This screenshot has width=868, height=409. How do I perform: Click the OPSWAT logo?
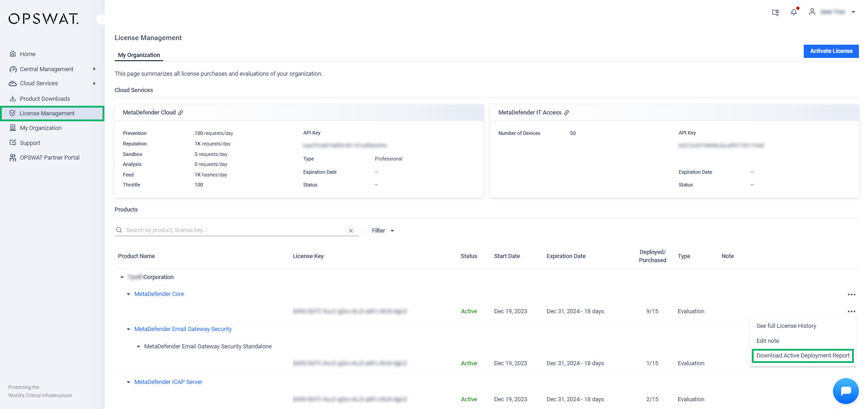point(44,19)
